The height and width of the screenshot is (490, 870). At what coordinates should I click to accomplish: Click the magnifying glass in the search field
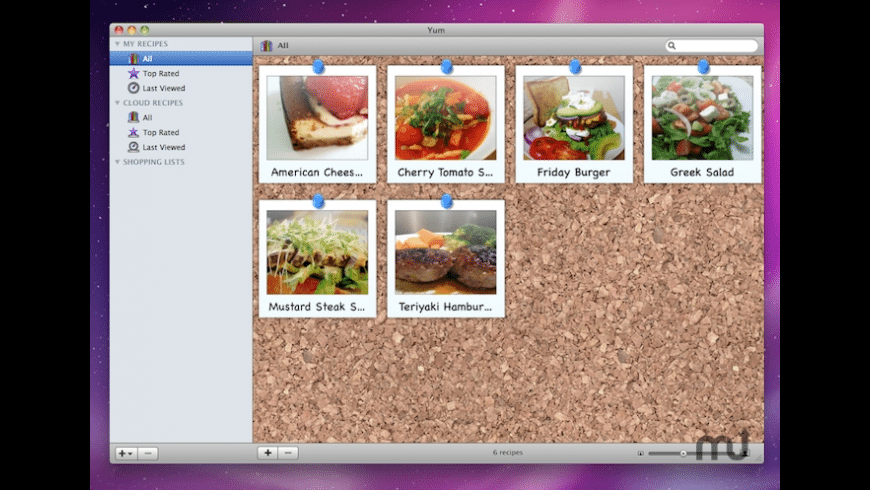coord(673,46)
